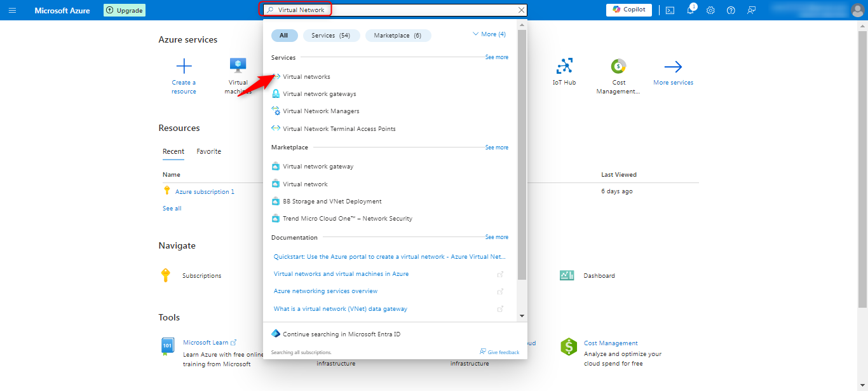Click the Terminal Access Points icon
The height and width of the screenshot is (391, 868).
pyautogui.click(x=276, y=128)
